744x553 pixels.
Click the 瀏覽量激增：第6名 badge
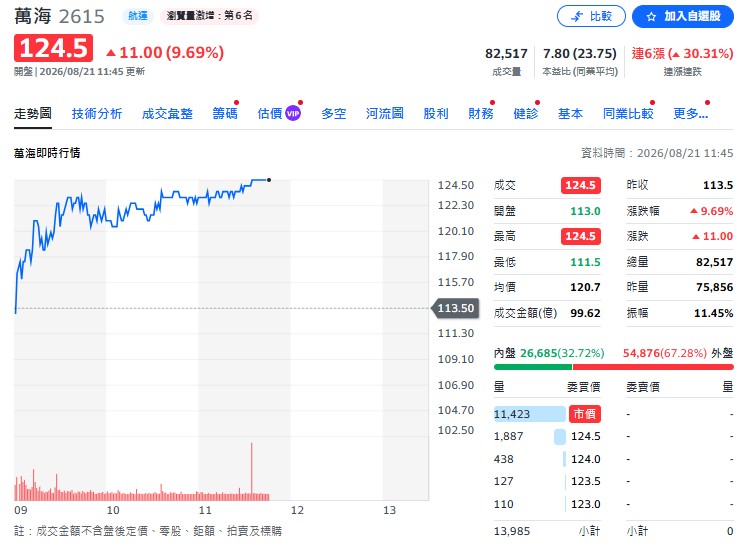209,16
